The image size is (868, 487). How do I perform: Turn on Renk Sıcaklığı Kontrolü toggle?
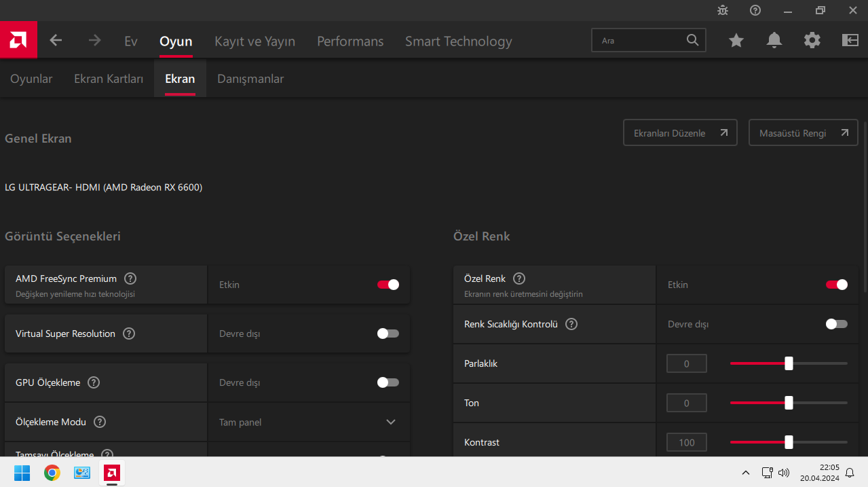[x=837, y=324]
